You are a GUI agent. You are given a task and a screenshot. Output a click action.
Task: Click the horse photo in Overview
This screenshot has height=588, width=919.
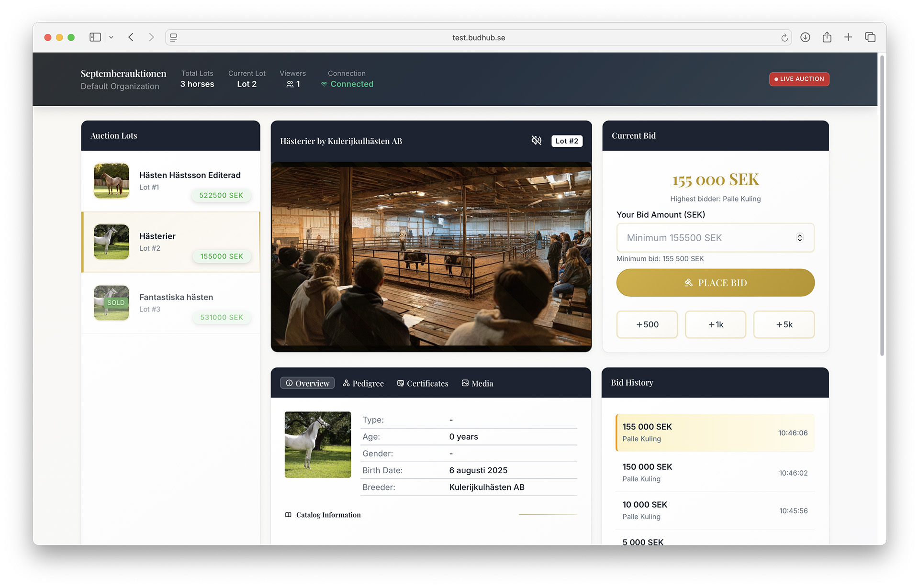click(317, 444)
